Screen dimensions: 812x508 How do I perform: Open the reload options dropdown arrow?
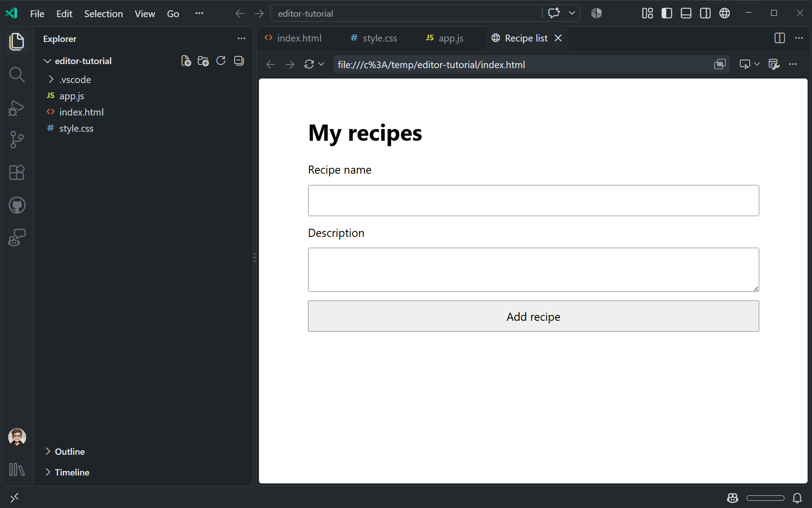pos(321,65)
